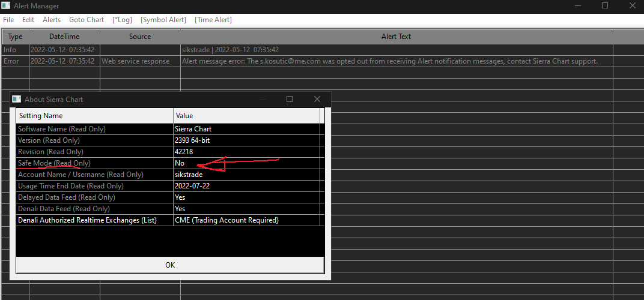Select the Usage Time End Date setting
644x300 pixels.
[x=94, y=186]
